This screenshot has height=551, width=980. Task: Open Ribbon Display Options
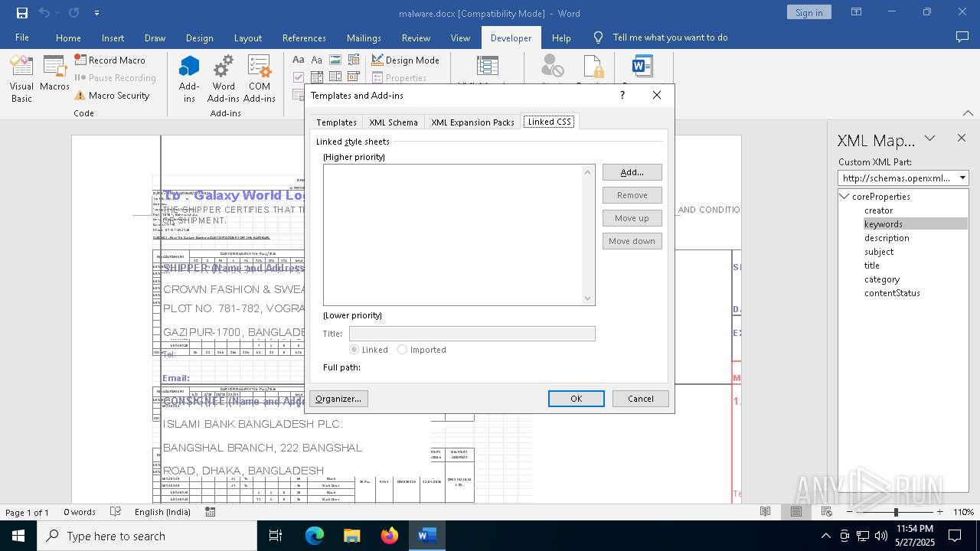point(857,12)
